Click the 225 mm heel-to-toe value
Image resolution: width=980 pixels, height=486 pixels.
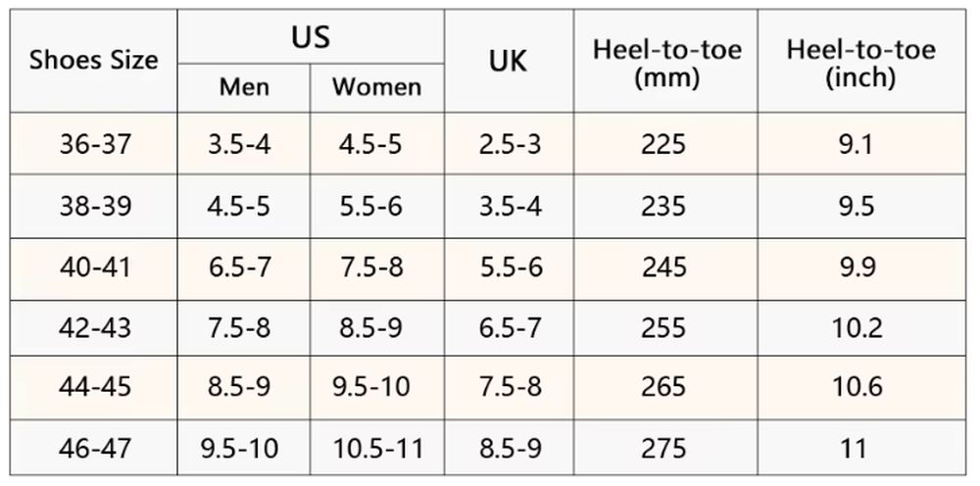click(x=665, y=144)
